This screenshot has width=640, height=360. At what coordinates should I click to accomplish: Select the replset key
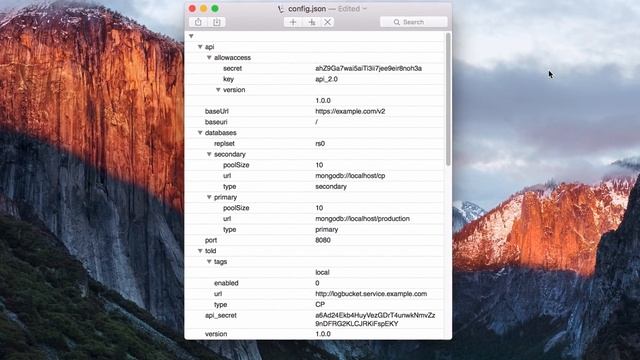point(224,144)
